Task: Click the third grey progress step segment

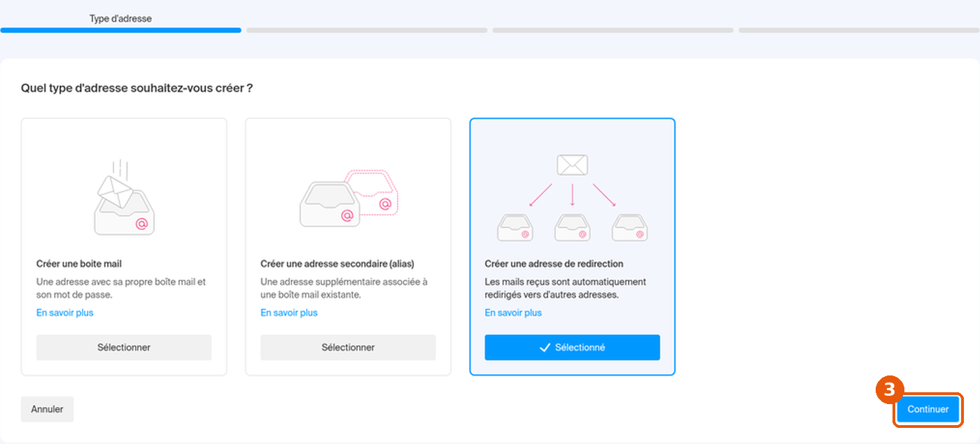Action: 613,30
